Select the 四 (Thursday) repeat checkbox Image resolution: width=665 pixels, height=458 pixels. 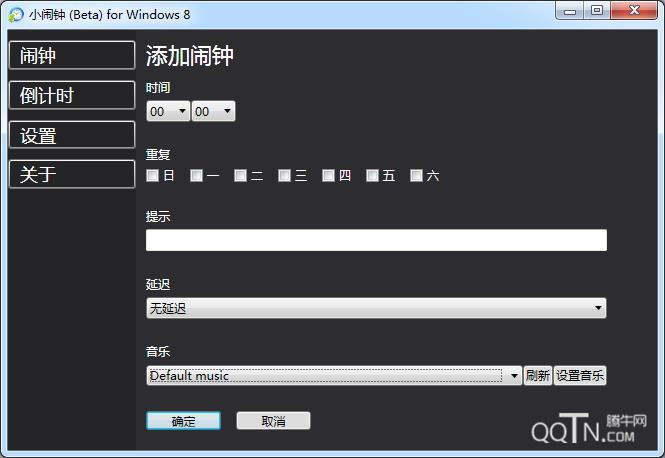(x=329, y=176)
